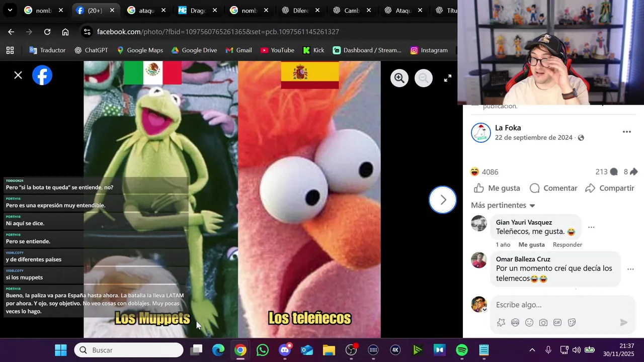Open Spotify from taskbar
This screenshot has width=644, height=362.
tap(462, 350)
